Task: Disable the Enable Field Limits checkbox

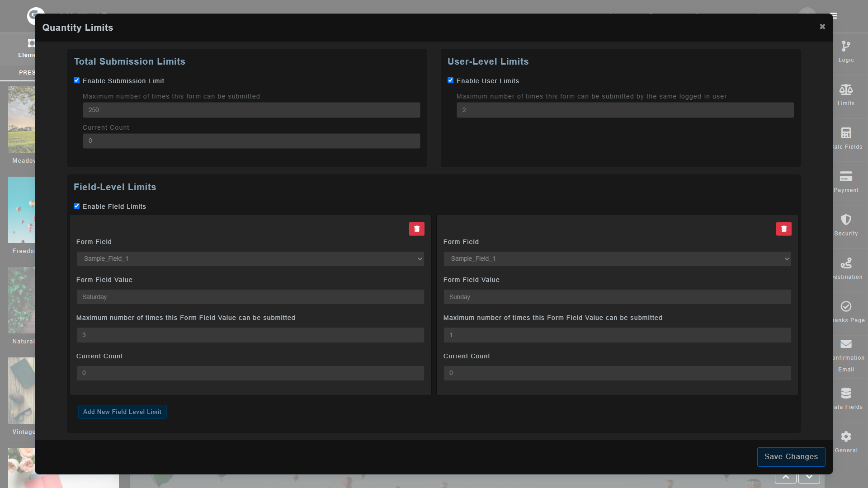Action: coord(77,206)
